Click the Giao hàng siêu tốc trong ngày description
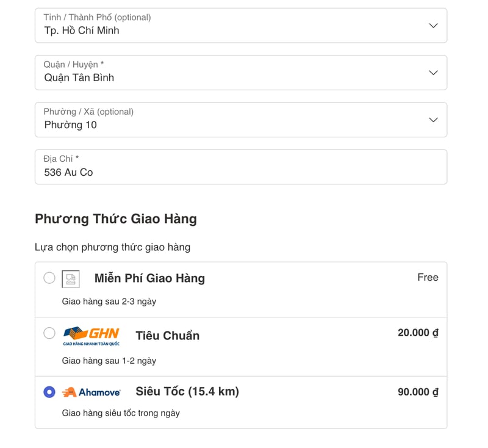Image resolution: width=488 pixels, height=448 pixels. point(121,413)
